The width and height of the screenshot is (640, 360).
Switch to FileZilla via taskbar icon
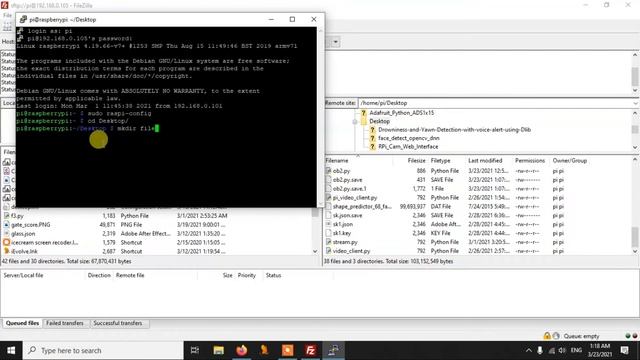click(310, 350)
